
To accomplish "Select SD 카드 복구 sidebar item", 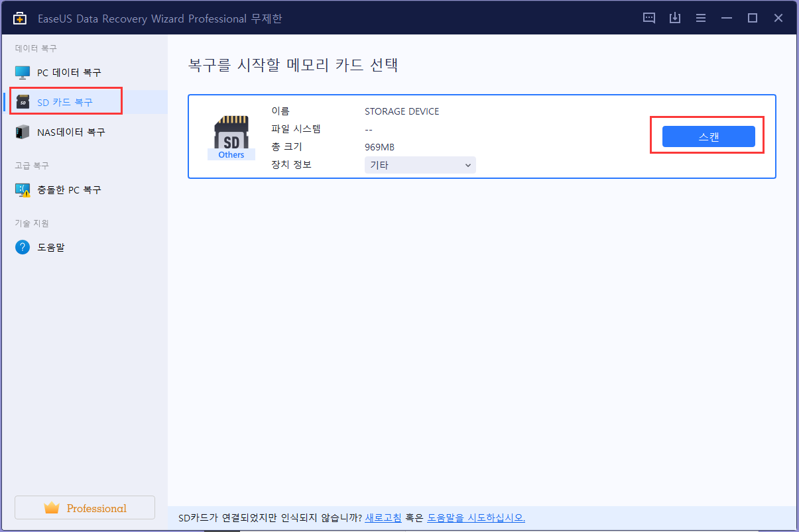I will [x=84, y=102].
